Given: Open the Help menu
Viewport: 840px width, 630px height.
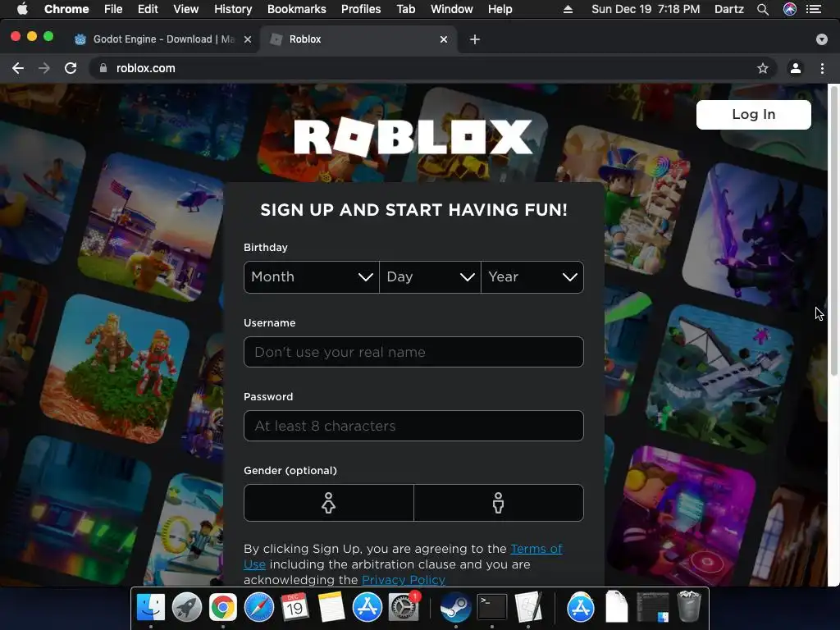Looking at the screenshot, I should 500,9.
